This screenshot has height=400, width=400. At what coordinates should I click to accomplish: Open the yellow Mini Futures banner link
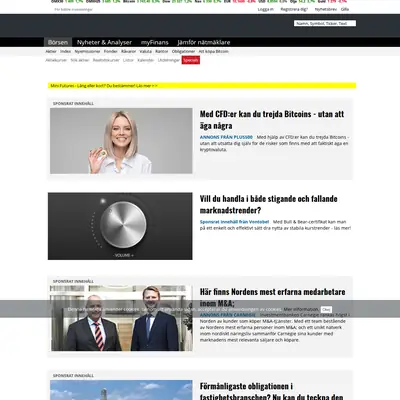(x=104, y=86)
